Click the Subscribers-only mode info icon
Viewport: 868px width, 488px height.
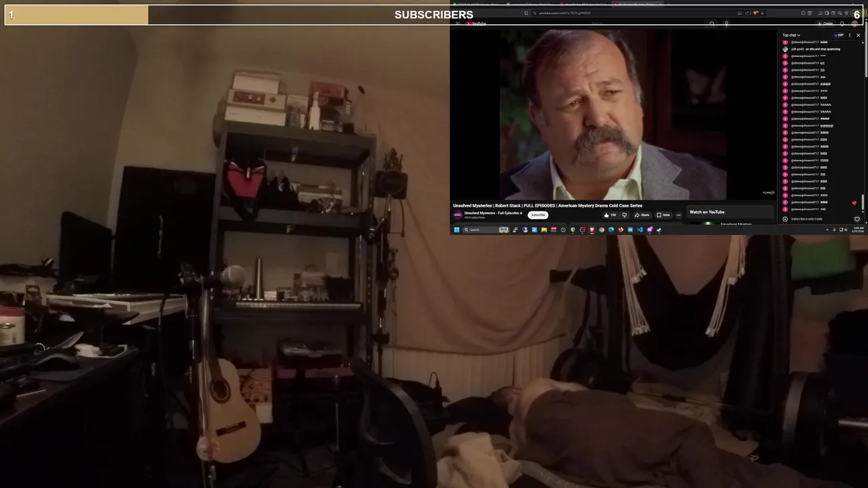click(785, 219)
